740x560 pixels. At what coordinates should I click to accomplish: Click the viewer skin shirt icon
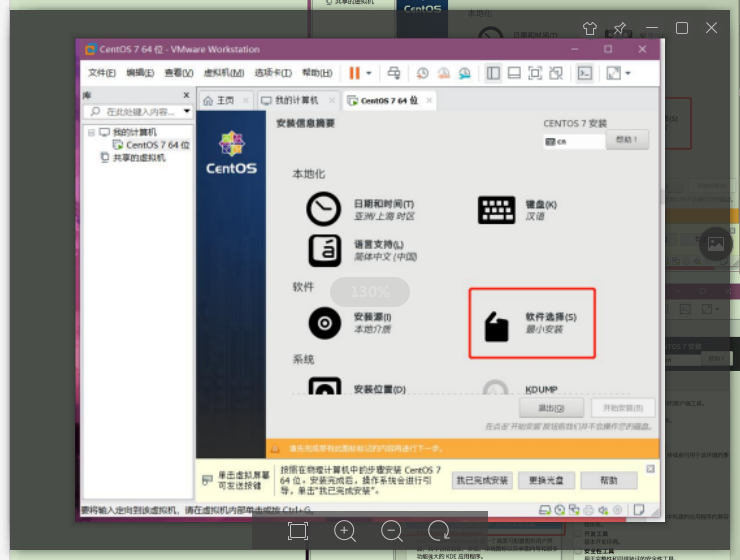tap(590, 28)
